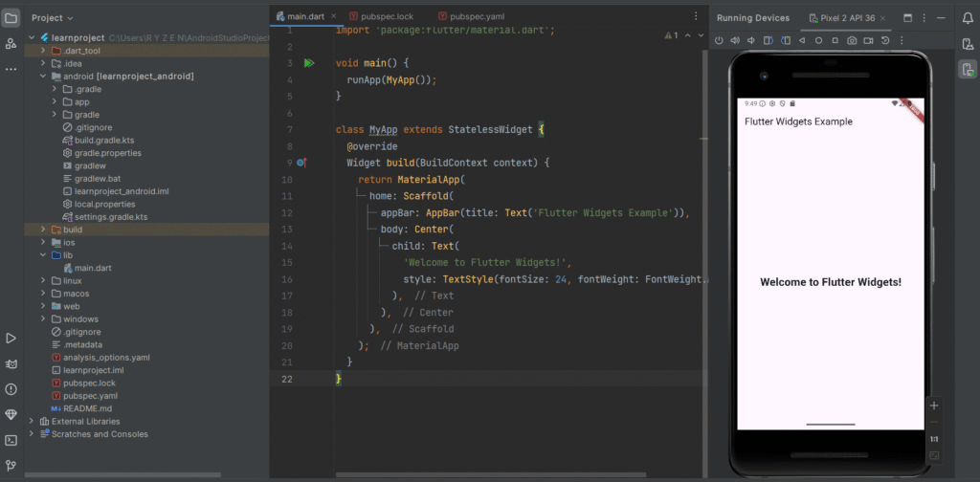The width and height of the screenshot is (980, 482).
Task: Expand the lib folder chevron
Action: point(43,255)
